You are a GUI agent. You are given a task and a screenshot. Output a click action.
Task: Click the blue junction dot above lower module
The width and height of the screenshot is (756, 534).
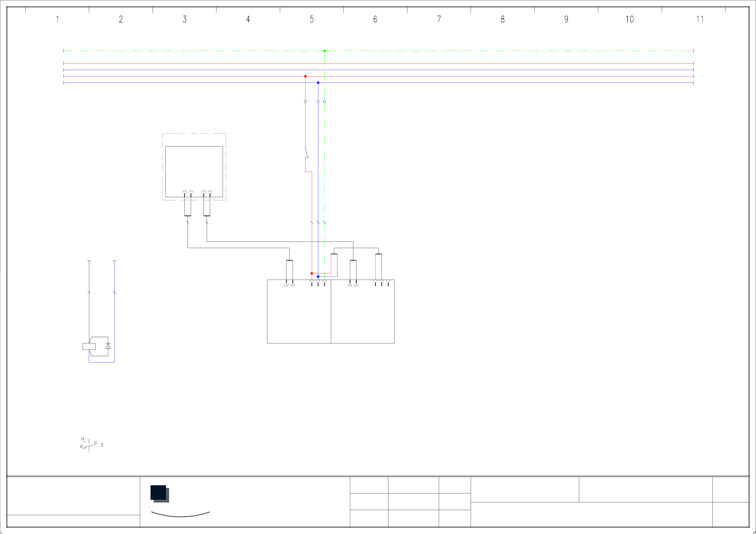318,276
